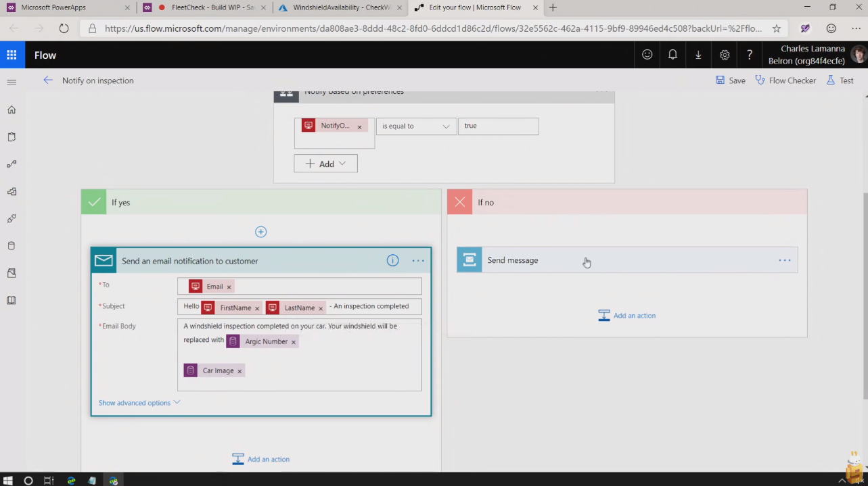The image size is (868, 486).
Task: Click the back arrow beside Notify on inspection
Action: [48, 80]
